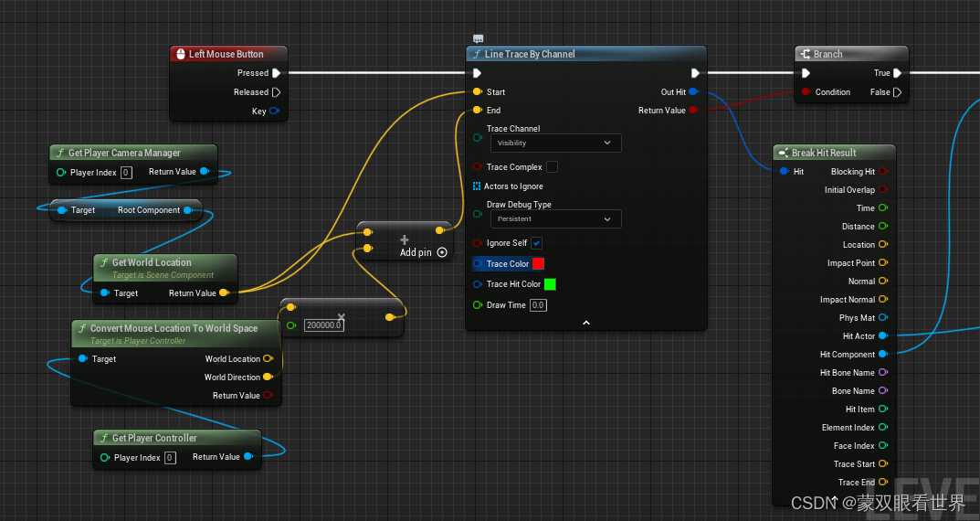Click the Released execution pin
The width and height of the screenshot is (980, 521).
tap(276, 92)
